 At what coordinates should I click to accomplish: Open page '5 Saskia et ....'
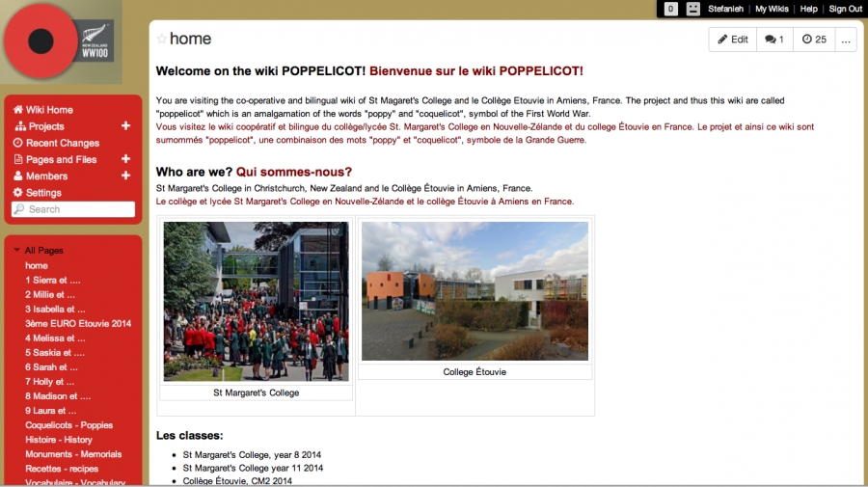click(55, 353)
